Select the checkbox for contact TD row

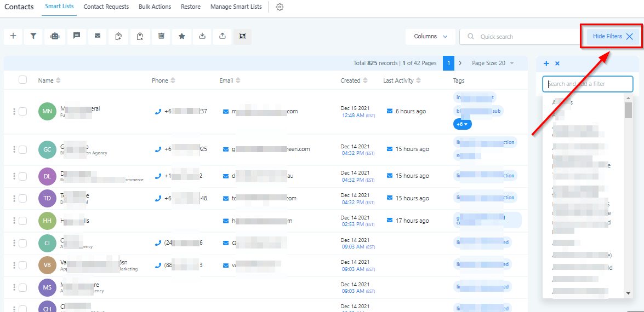click(x=22, y=199)
